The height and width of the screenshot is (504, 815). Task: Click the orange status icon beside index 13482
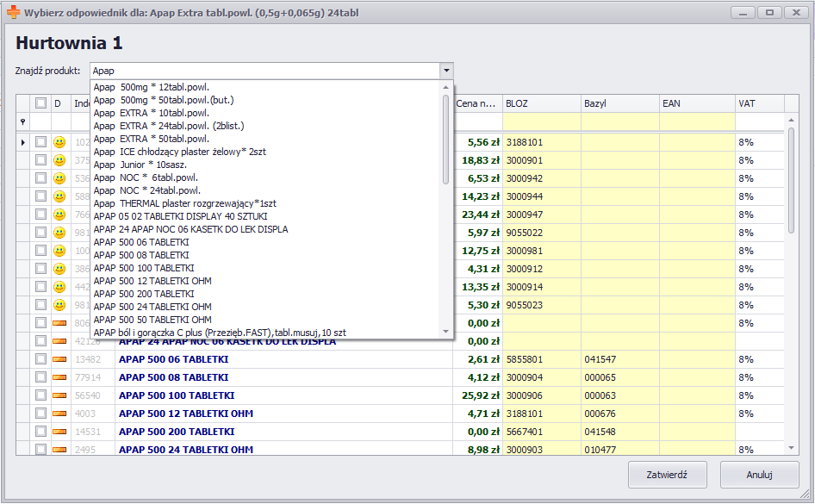(x=59, y=359)
